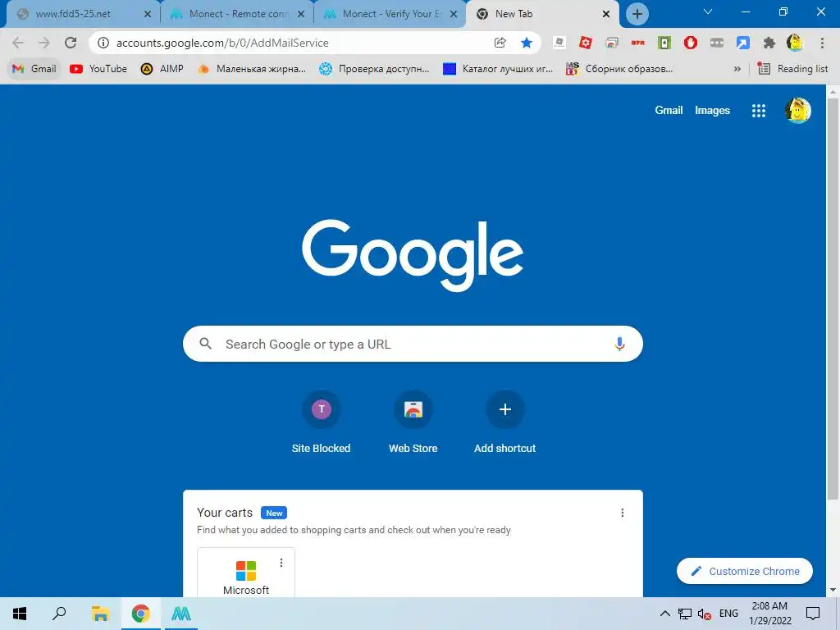Open the Roblox extension with white icon
Screen dimensions: 840x630
pyautogui.click(x=559, y=43)
